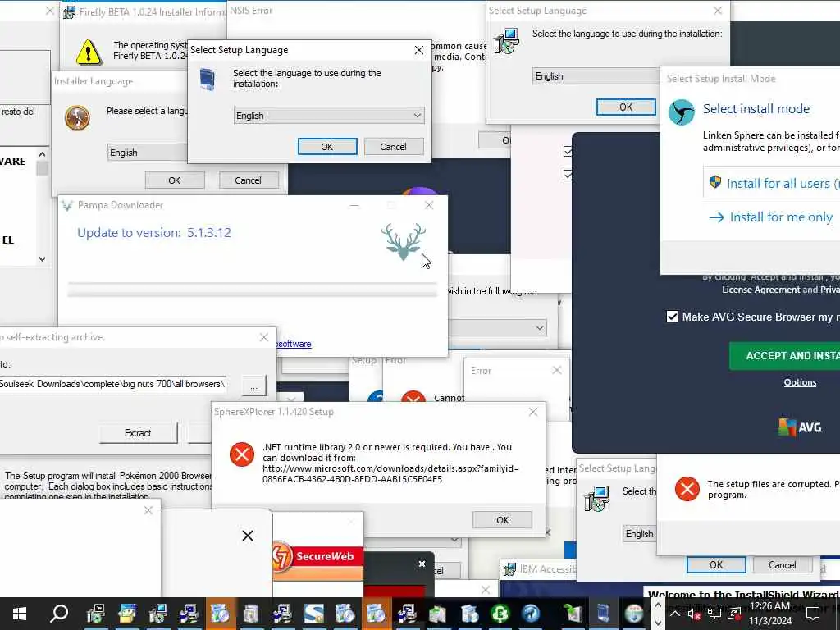The image size is (840, 630).
Task: Click the Installer Language dialog's round disc icon
Action: click(77, 118)
